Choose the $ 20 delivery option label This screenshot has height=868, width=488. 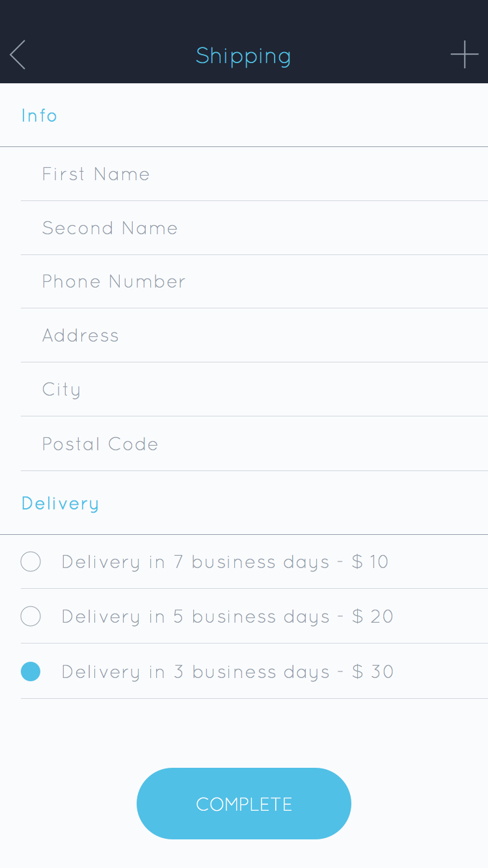coord(227,616)
